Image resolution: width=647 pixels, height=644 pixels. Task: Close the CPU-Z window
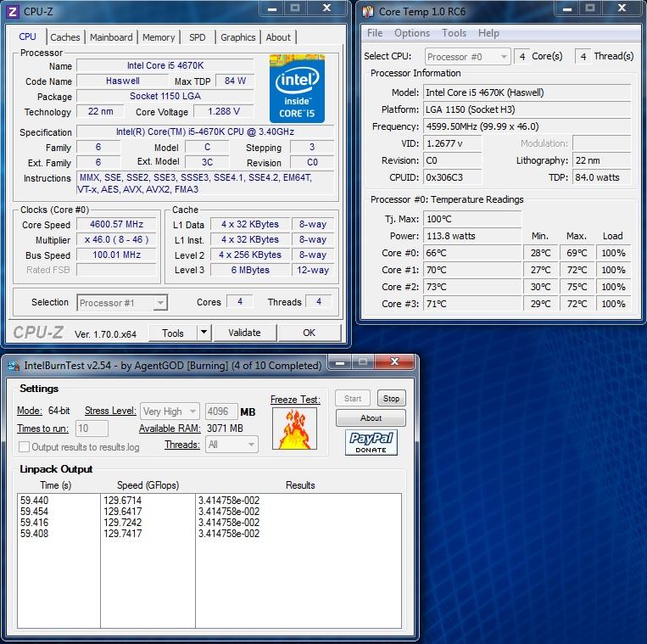point(326,8)
